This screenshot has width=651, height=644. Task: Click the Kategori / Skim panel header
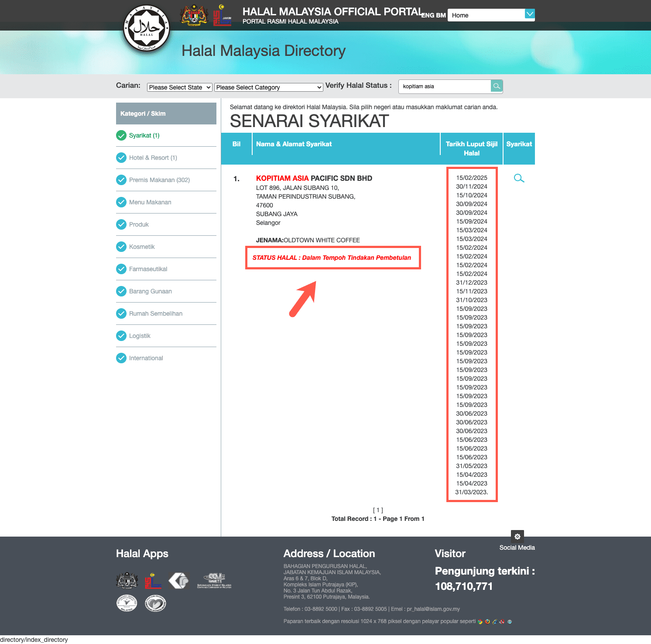click(x=166, y=114)
